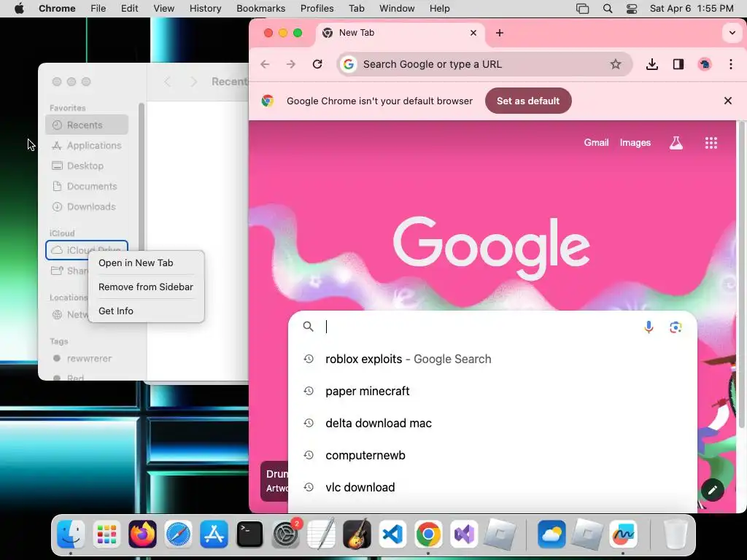
Task: Open the History menu
Action: tap(205, 9)
